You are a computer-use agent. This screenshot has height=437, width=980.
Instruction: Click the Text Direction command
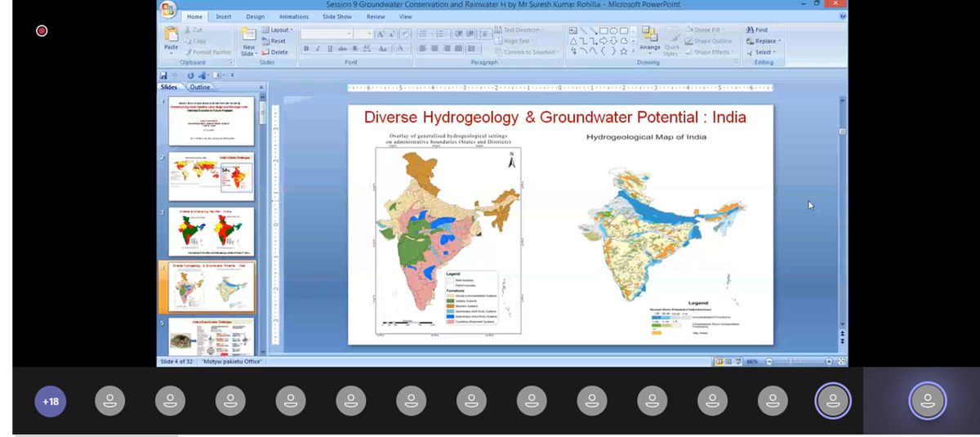pos(517,30)
